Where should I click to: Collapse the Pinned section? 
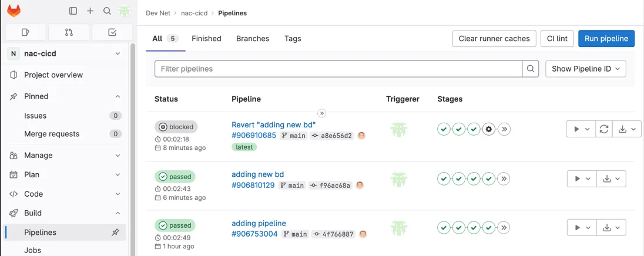click(x=118, y=96)
